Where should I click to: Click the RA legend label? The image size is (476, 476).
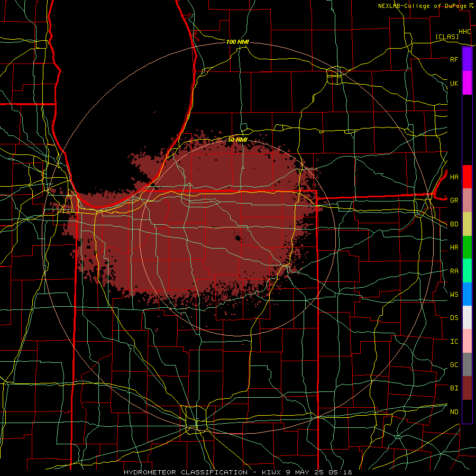(454, 271)
